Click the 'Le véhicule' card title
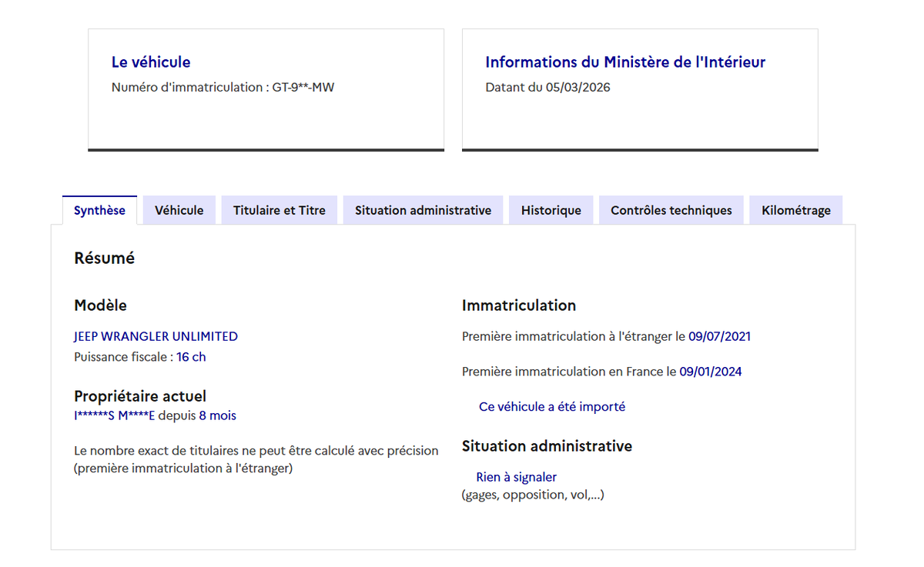The width and height of the screenshot is (924, 567). coord(151,62)
